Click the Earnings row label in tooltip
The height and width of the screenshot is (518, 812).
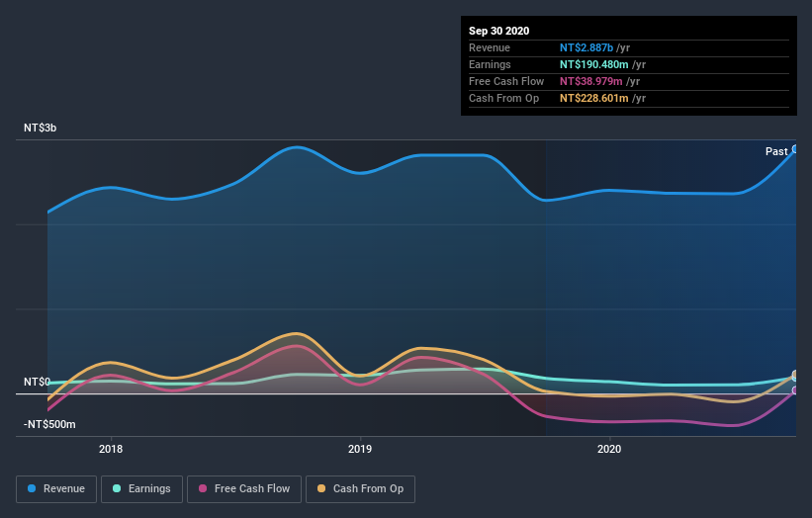click(490, 64)
